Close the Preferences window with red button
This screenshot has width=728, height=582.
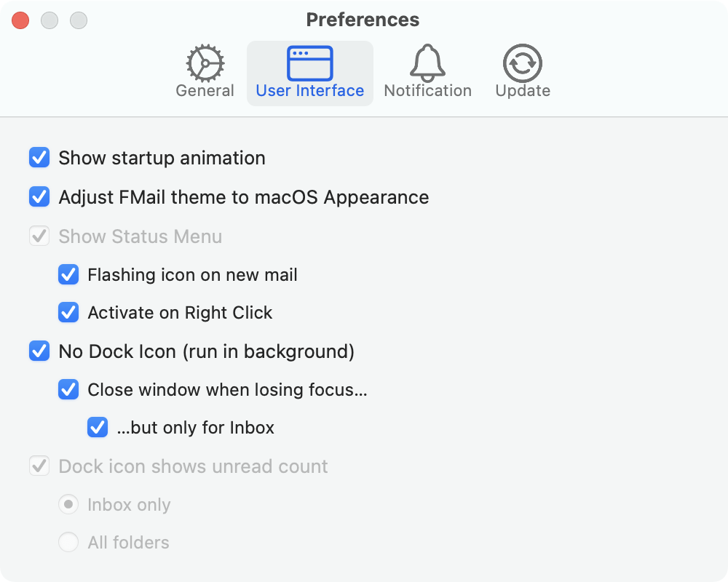[20, 20]
